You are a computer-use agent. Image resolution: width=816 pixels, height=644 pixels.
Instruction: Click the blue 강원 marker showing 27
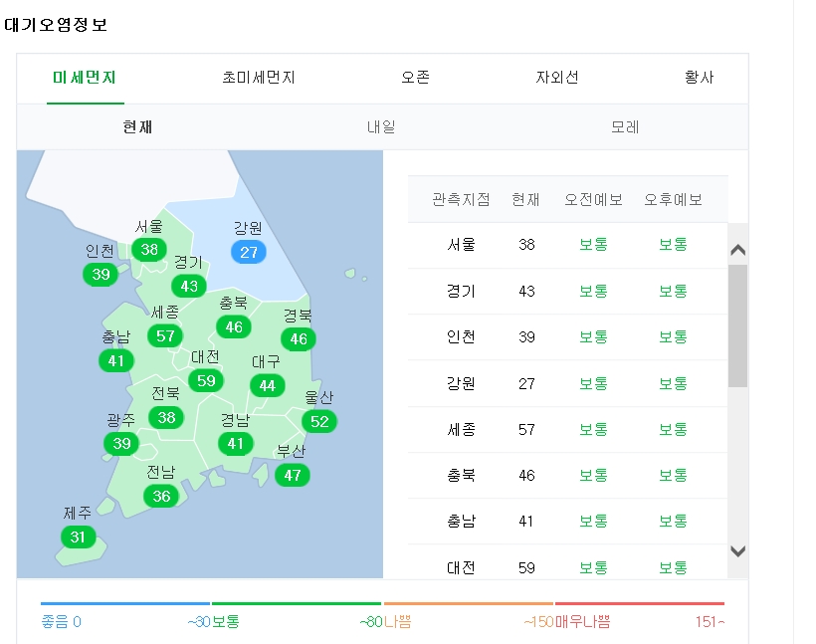[x=249, y=252]
